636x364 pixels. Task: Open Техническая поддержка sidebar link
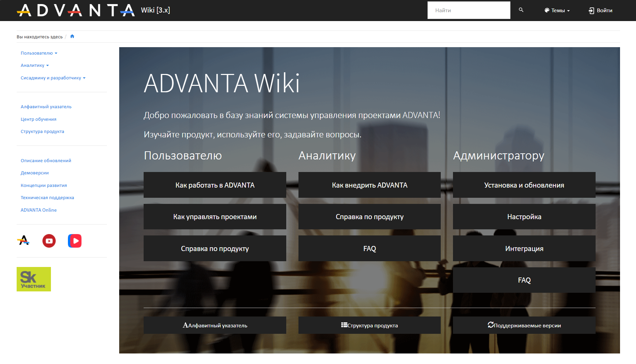(47, 198)
